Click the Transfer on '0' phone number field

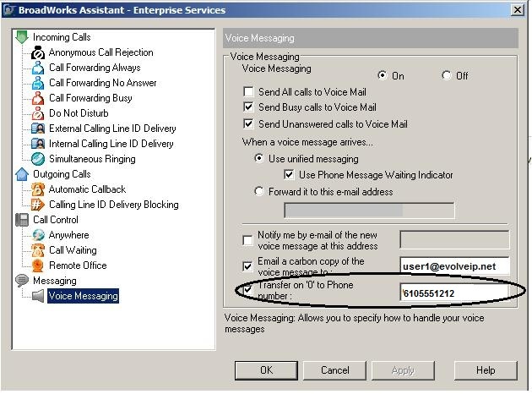454,292
